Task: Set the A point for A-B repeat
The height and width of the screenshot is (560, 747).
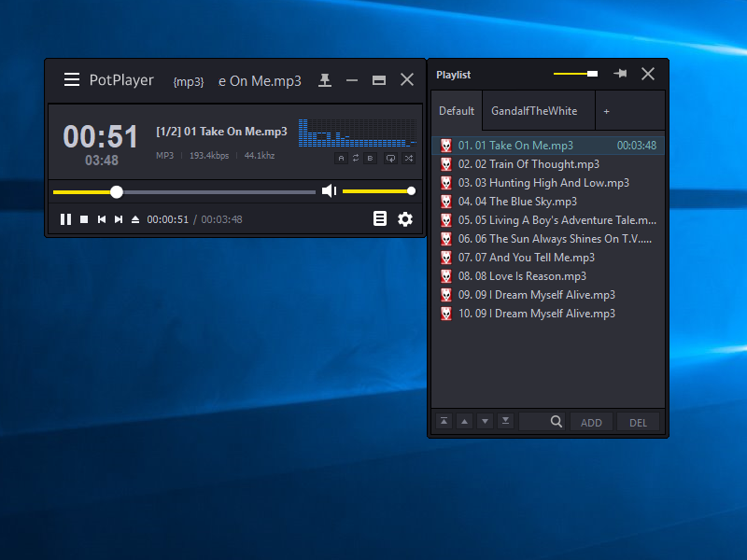Action: (x=342, y=159)
